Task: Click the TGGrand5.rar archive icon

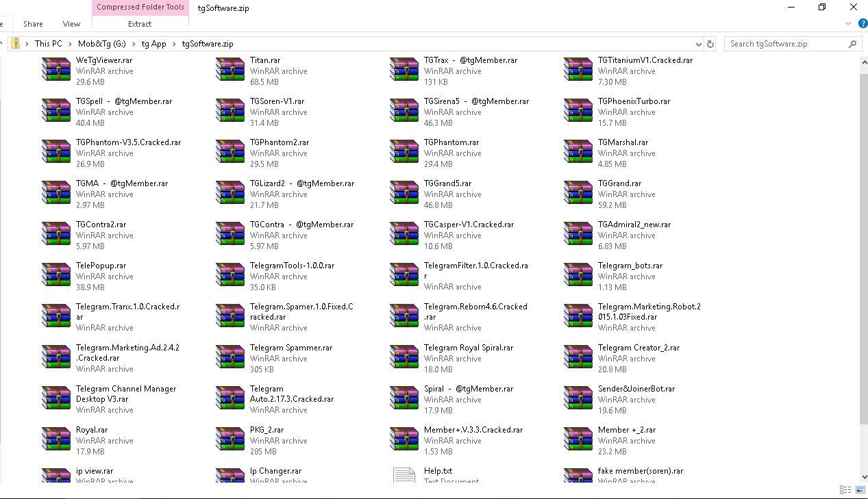Action: (404, 194)
